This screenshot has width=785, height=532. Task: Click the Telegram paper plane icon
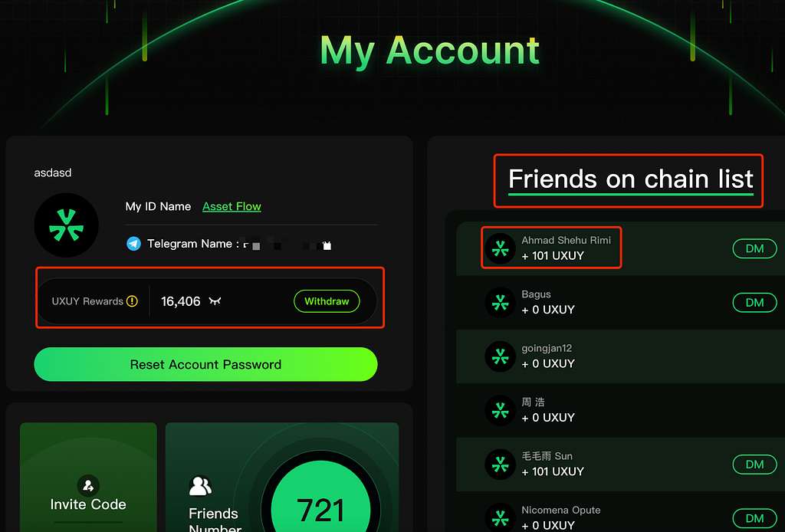click(x=133, y=244)
